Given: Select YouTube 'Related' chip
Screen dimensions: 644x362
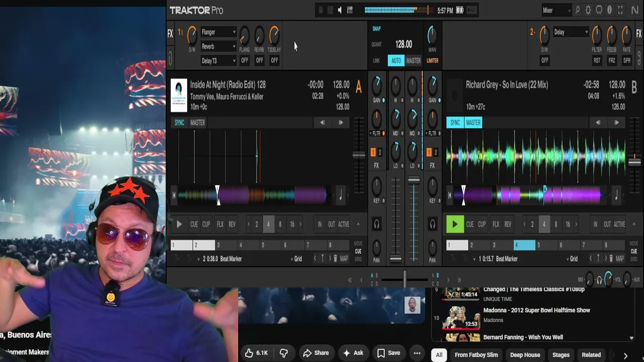Looking at the screenshot, I should 591,355.
